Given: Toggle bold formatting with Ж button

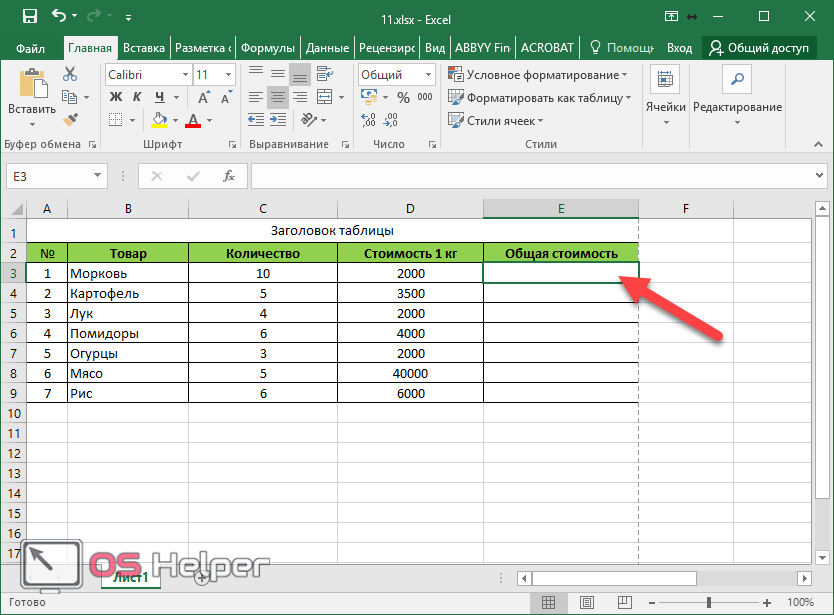Looking at the screenshot, I should [114, 98].
